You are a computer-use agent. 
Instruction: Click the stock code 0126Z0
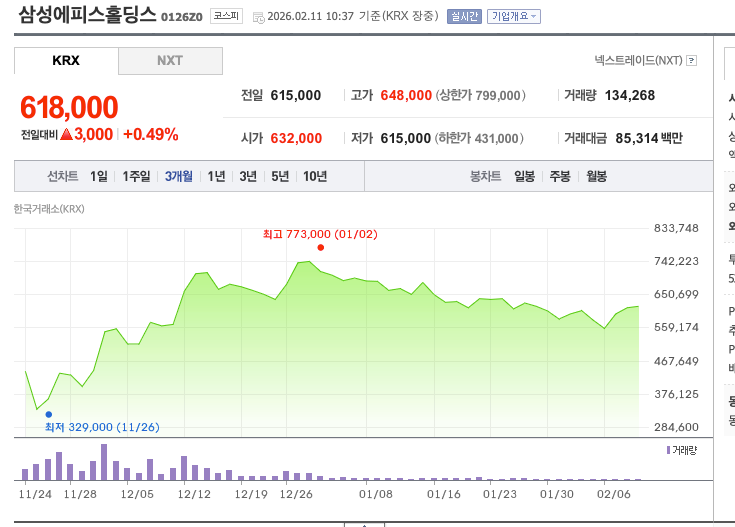click(x=182, y=17)
